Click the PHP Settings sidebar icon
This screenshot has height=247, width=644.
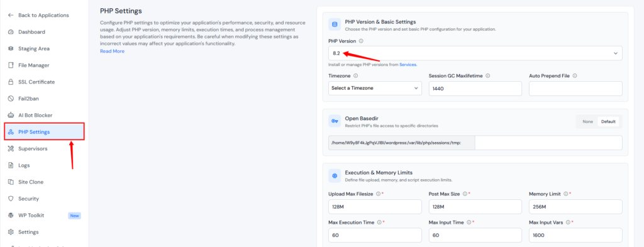11,132
